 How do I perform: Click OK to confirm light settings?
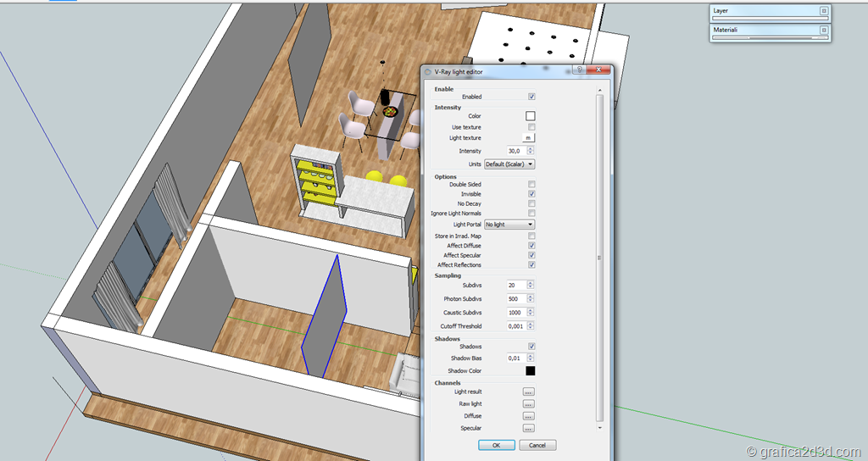click(496, 445)
